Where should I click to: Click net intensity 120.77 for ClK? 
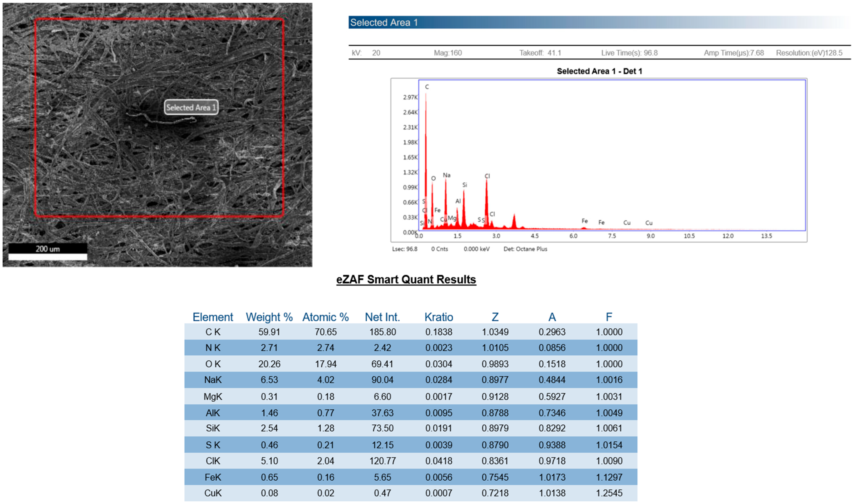point(383,461)
